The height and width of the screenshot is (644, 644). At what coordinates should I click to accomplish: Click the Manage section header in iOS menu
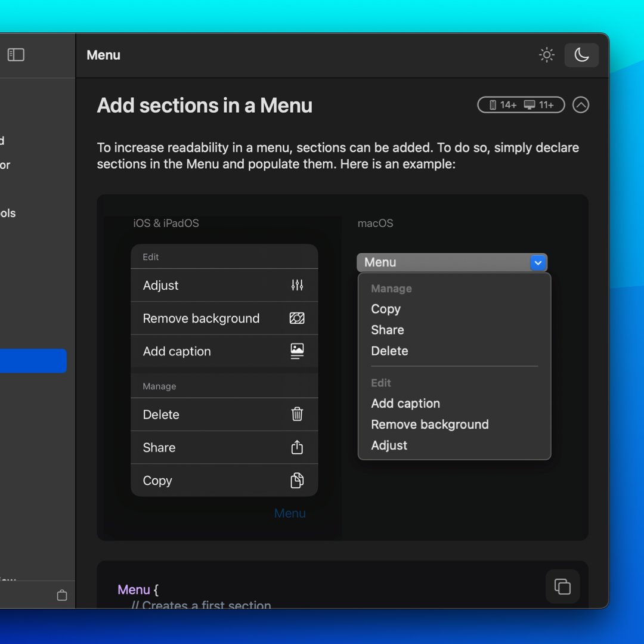tap(159, 386)
